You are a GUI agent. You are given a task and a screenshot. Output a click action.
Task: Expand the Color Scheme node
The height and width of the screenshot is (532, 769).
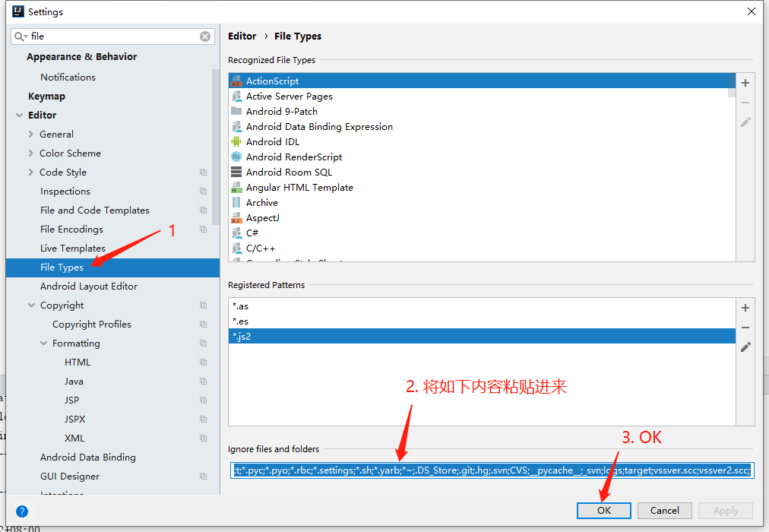tap(31, 153)
